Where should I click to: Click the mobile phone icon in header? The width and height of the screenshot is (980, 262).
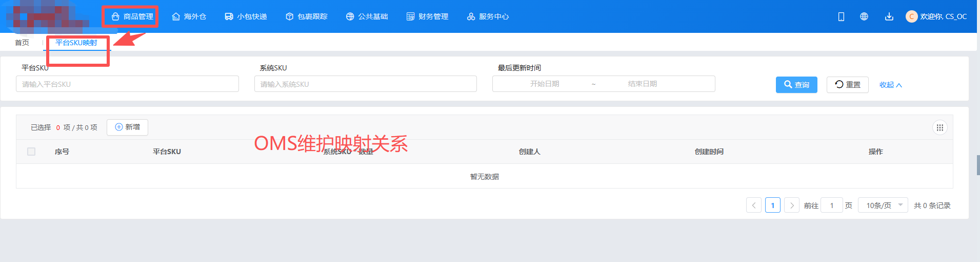(x=841, y=16)
